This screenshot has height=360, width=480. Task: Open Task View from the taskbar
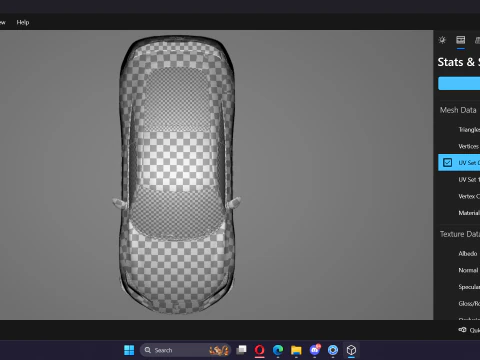(241, 350)
